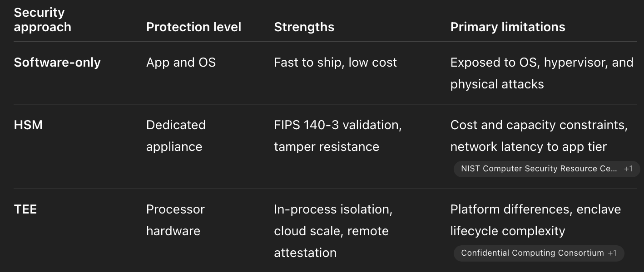Select the Security approach column header
The width and height of the screenshot is (644, 272).
coord(42,20)
